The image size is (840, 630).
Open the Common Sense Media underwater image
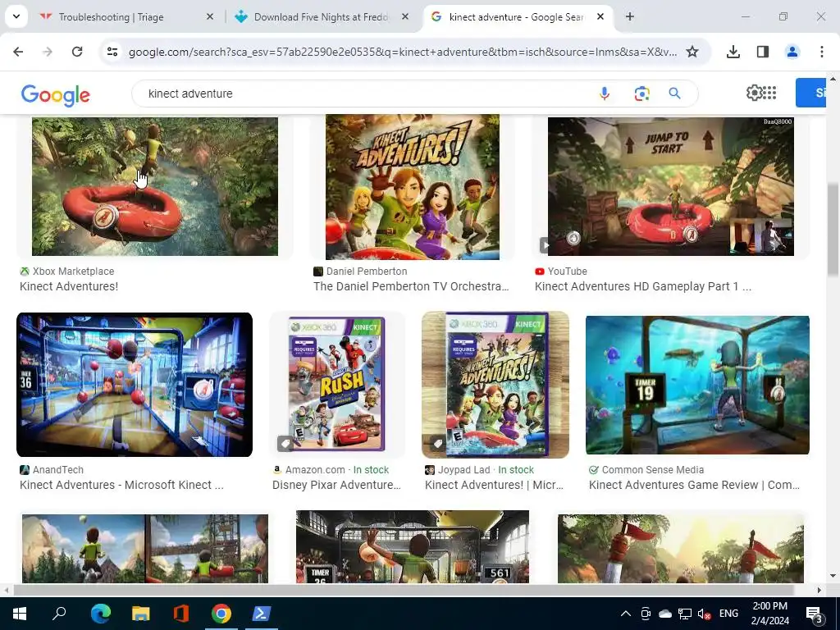697,385
